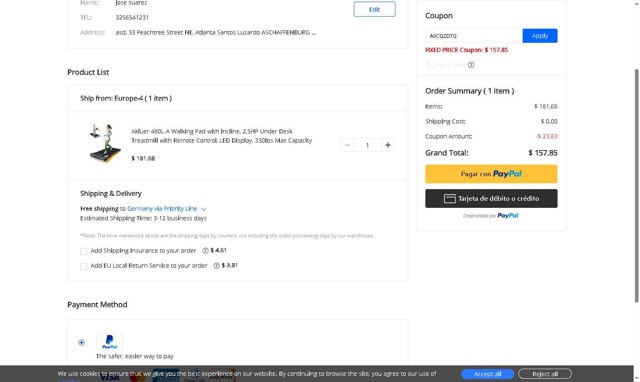Image resolution: width=640 pixels, height=382 pixels.
Task: Click the Estimated Shipping Time text
Action: 143,218
